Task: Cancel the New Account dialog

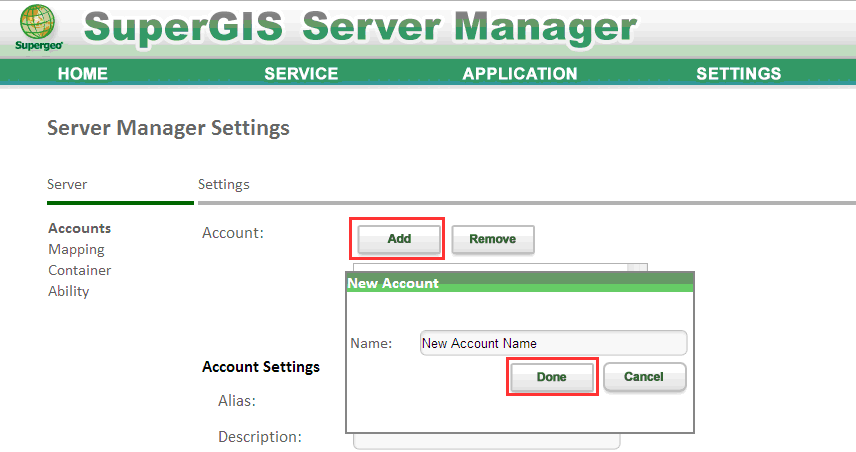Action: point(644,377)
